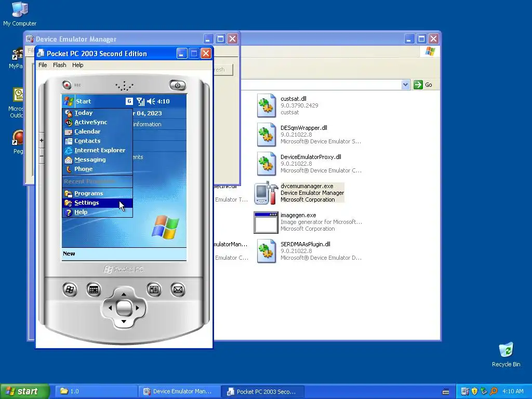The image size is (532, 399).
Task: Click the owner 'information' text on the Today screen
Action: [x=147, y=124]
